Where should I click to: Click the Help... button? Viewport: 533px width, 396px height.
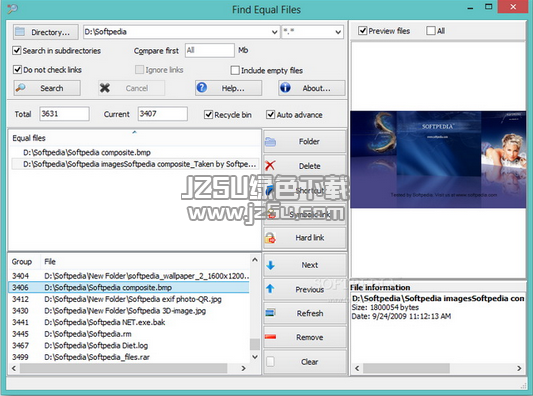tap(228, 88)
